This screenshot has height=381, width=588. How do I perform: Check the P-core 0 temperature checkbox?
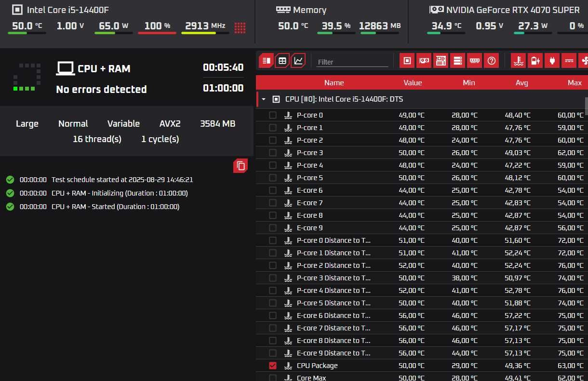273,115
